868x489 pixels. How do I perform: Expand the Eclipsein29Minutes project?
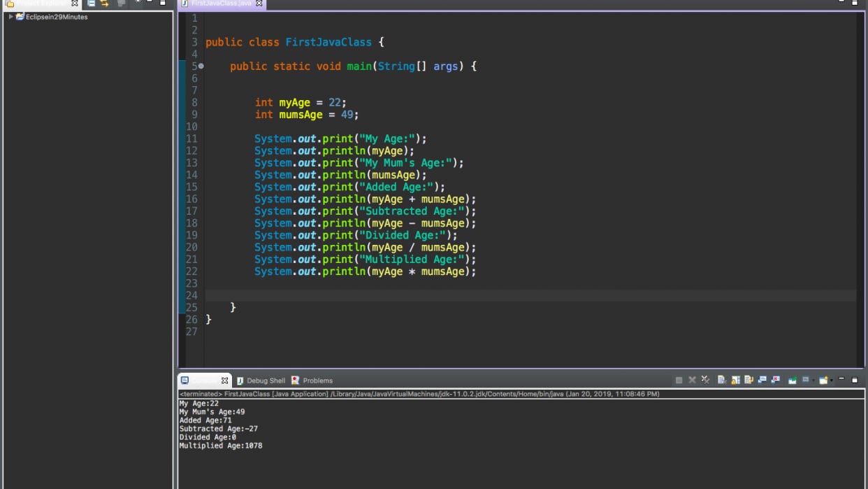tap(11, 17)
